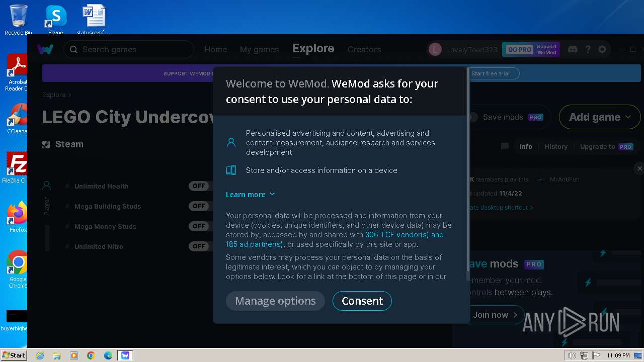
Task: Click the WeMod logo icon
Action: [45, 49]
